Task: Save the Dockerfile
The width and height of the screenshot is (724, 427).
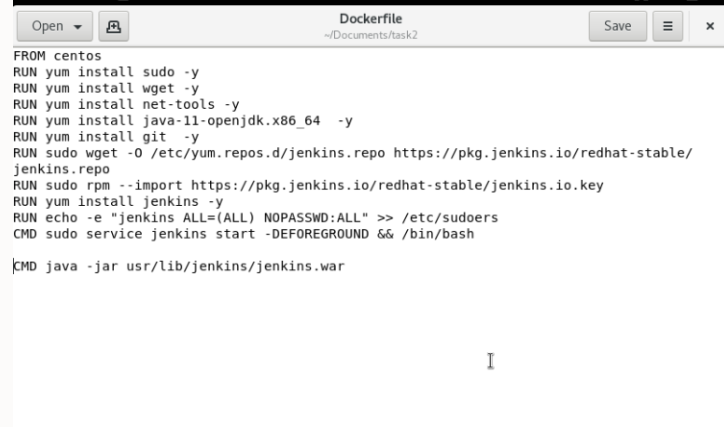Action: pyautogui.click(x=617, y=26)
